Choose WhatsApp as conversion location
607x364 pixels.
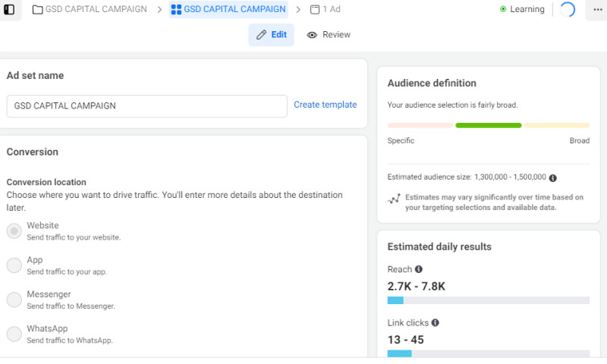tap(14, 334)
